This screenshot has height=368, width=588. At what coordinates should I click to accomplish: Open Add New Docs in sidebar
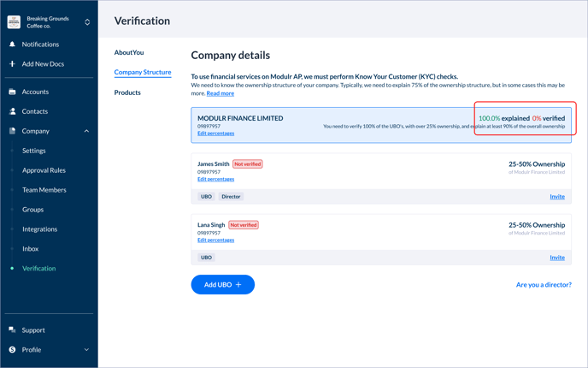point(43,64)
